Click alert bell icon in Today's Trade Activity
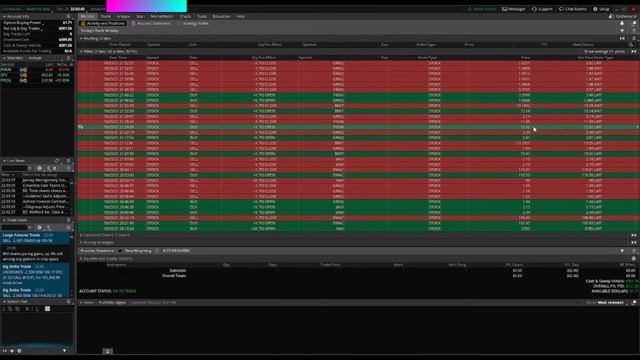 click(622, 23)
